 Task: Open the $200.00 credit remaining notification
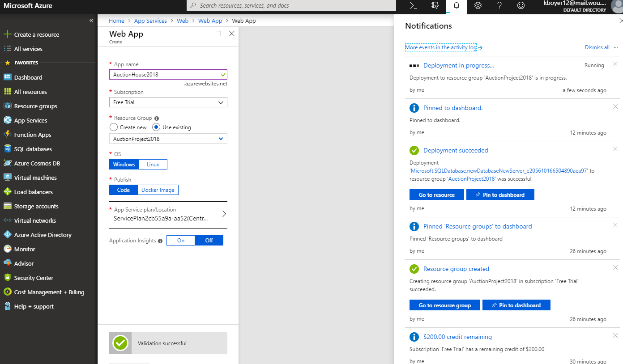click(x=457, y=337)
